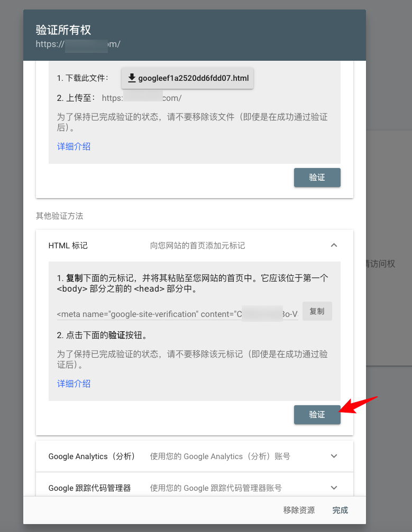412x532 pixels.
Task: Click 向您网站的首页添加元标记 description
Action: click(x=198, y=246)
